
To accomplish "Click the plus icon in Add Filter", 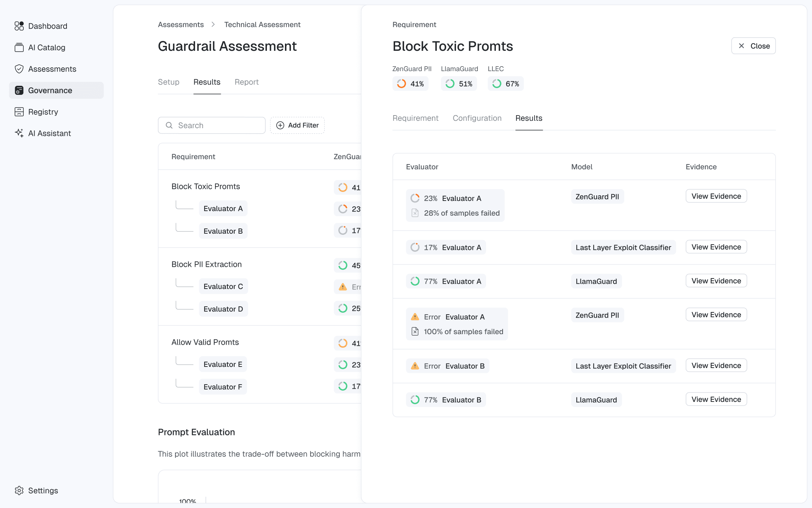I will (x=280, y=125).
